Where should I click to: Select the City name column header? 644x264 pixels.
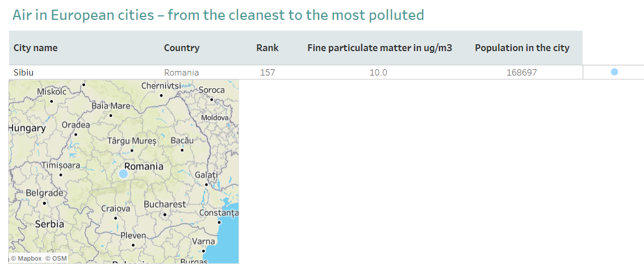point(36,48)
